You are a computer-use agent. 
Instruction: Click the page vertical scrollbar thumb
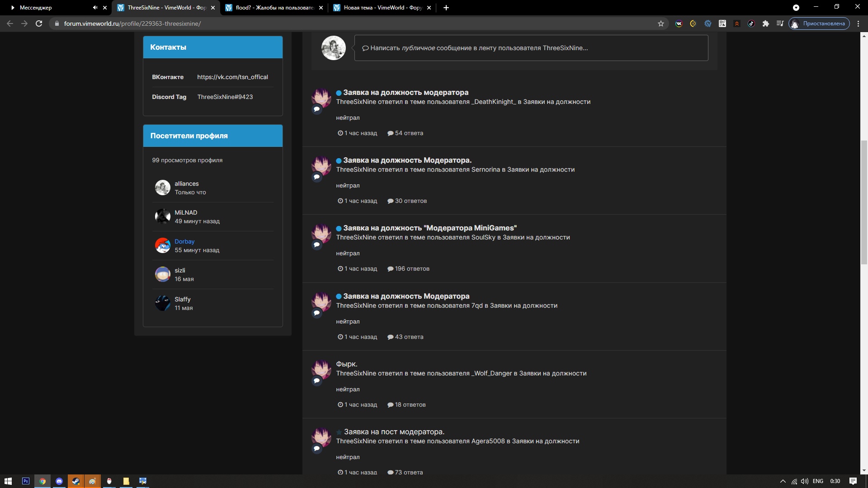tap(864, 202)
